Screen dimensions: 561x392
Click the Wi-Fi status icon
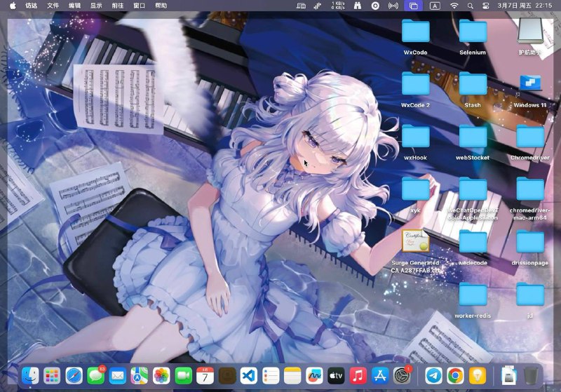[454, 6]
